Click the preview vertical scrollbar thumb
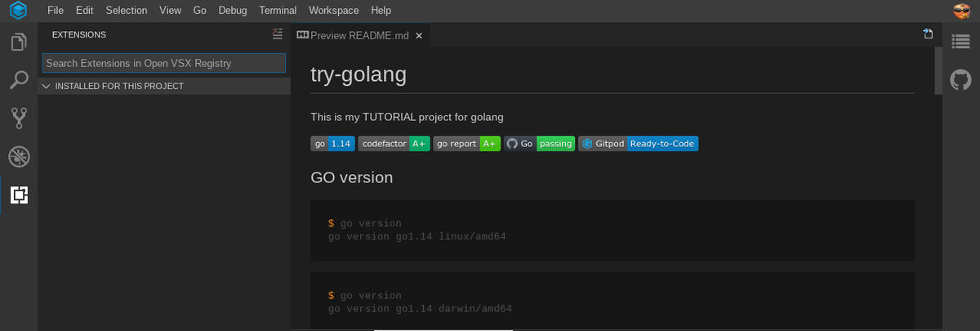Screen dimensions: 980x331 938,71
